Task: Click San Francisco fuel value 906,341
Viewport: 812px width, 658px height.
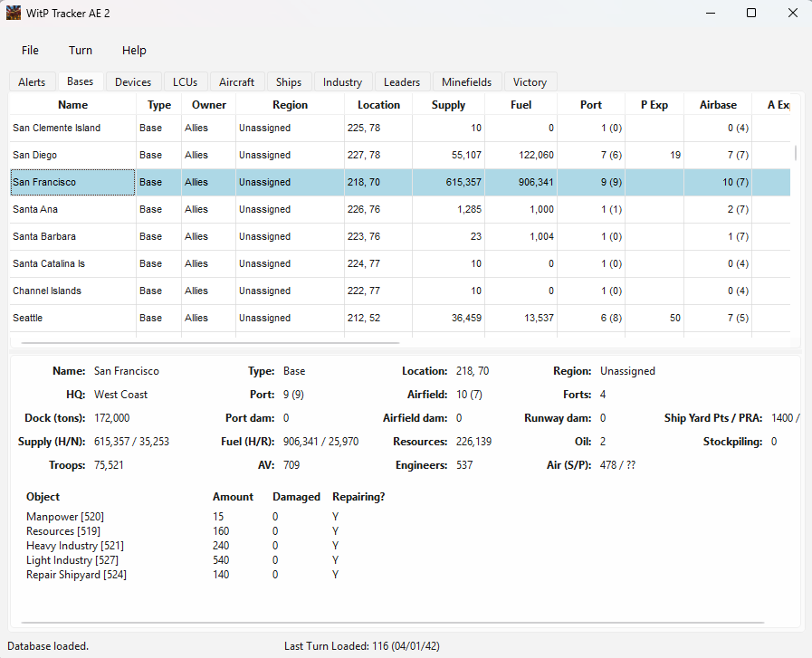Action: click(536, 182)
